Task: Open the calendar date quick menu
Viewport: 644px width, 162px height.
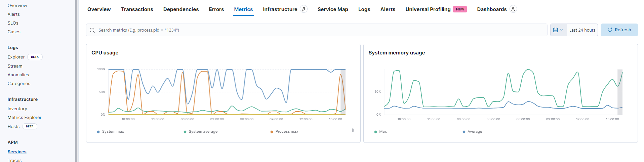Action: (x=558, y=30)
